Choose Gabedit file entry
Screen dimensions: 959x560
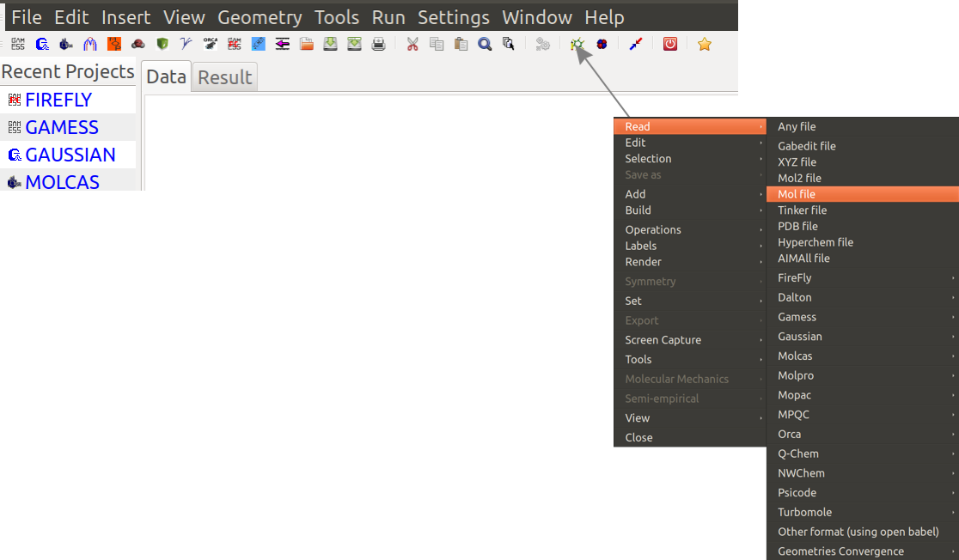pyautogui.click(x=863, y=146)
